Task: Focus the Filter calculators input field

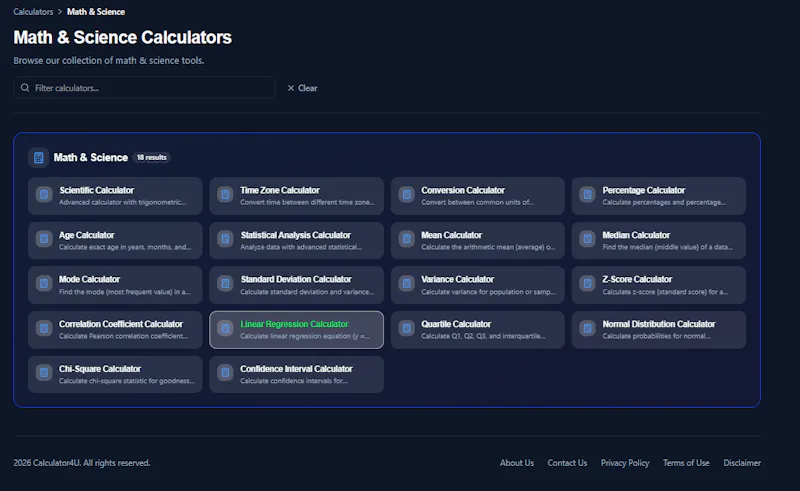Action: (144, 88)
